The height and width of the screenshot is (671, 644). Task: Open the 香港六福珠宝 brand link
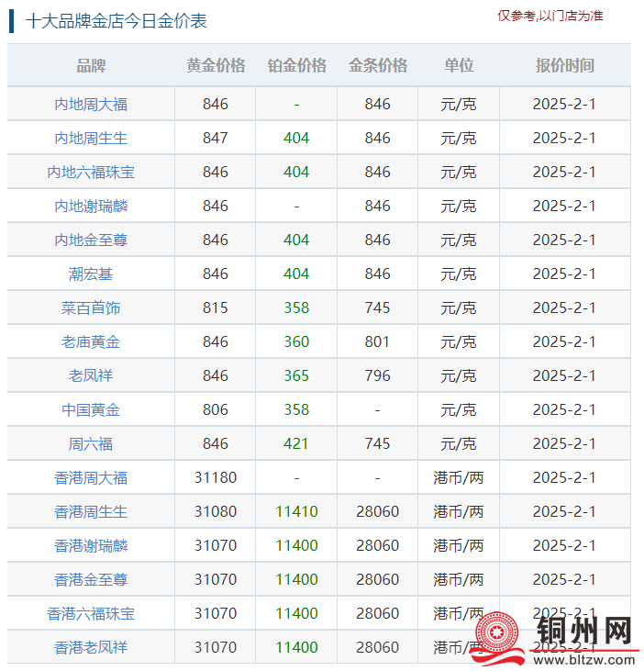91,614
